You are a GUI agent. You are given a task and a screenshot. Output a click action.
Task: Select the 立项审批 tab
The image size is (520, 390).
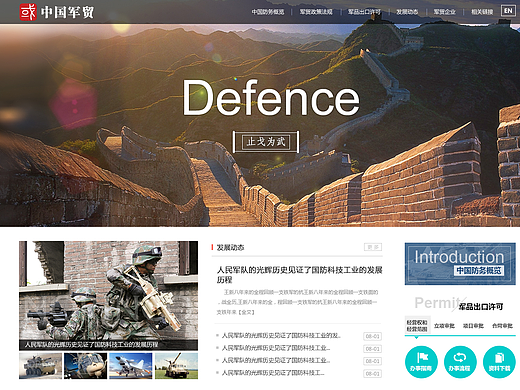(x=444, y=326)
